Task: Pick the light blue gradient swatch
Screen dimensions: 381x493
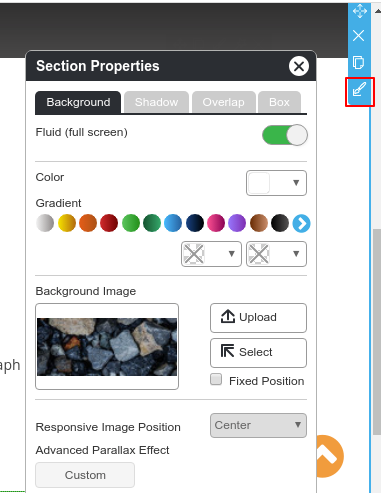Action: [173, 223]
